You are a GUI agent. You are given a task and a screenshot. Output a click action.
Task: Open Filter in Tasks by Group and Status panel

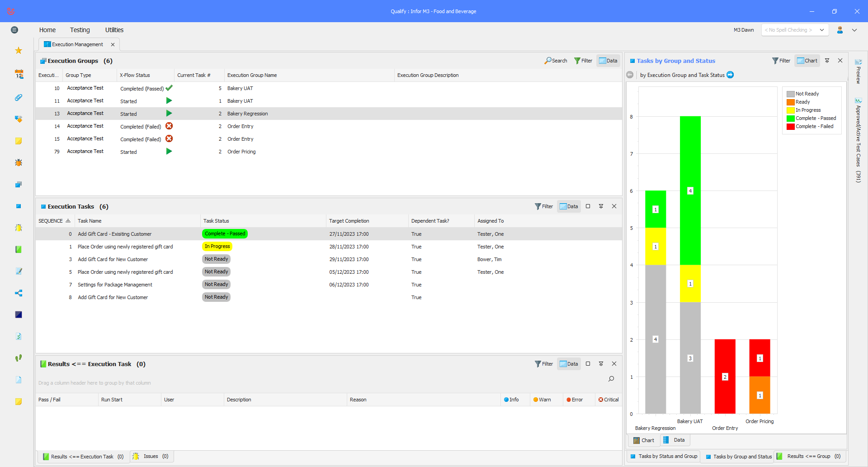[x=781, y=61]
